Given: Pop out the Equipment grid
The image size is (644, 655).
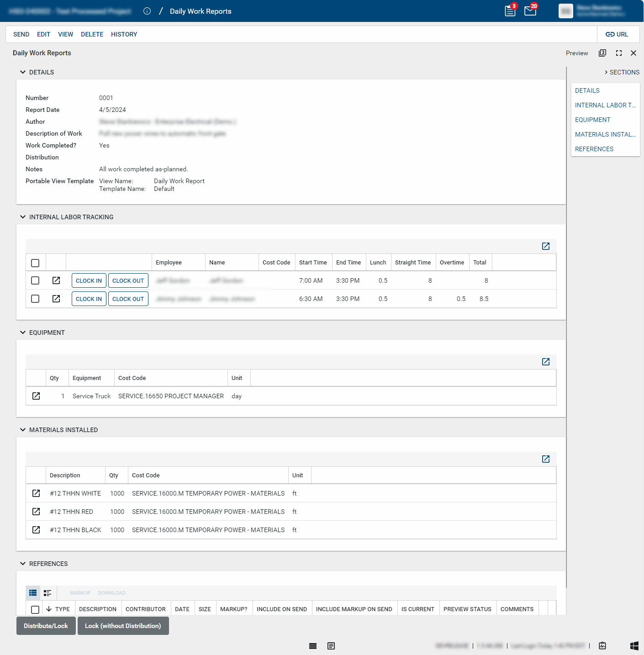Looking at the screenshot, I should click(546, 362).
